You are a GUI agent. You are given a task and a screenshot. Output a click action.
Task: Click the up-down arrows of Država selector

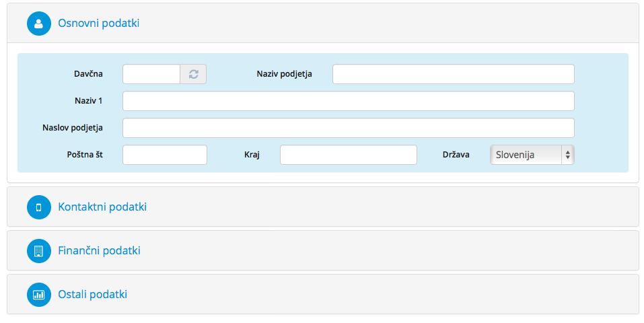click(x=567, y=155)
